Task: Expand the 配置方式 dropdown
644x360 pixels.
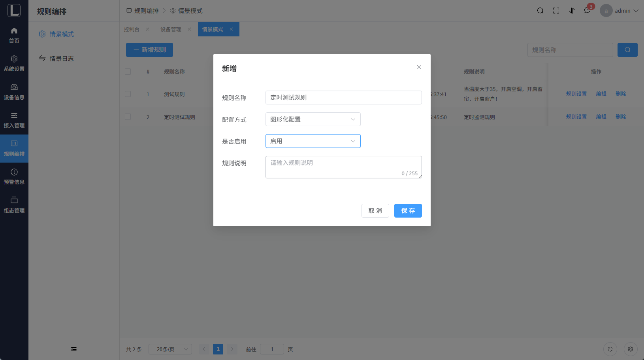Action: (x=313, y=119)
